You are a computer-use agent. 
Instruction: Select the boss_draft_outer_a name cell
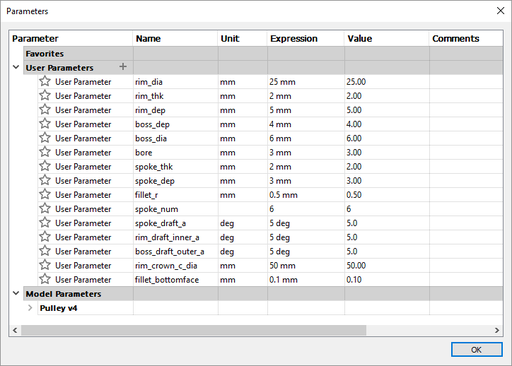click(x=176, y=251)
